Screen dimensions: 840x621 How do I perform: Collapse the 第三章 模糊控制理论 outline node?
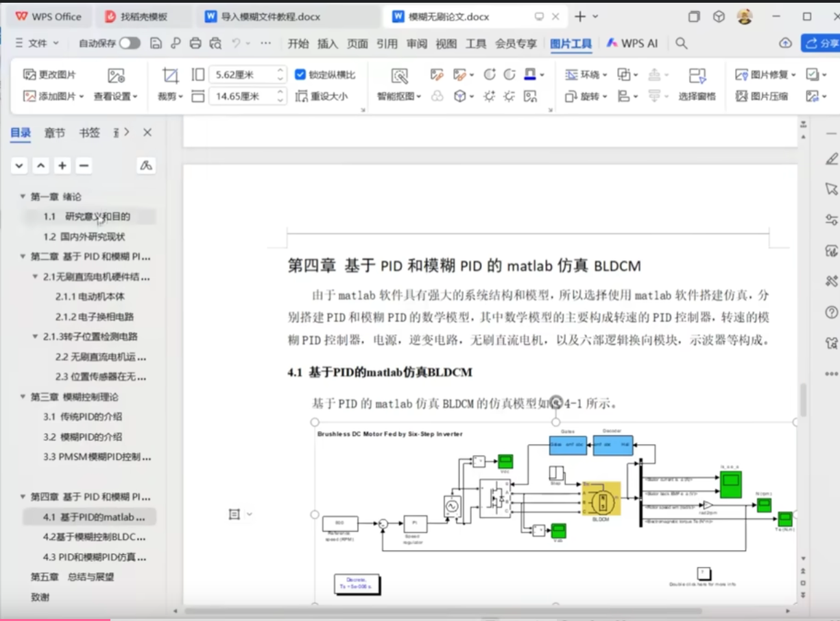coord(23,397)
